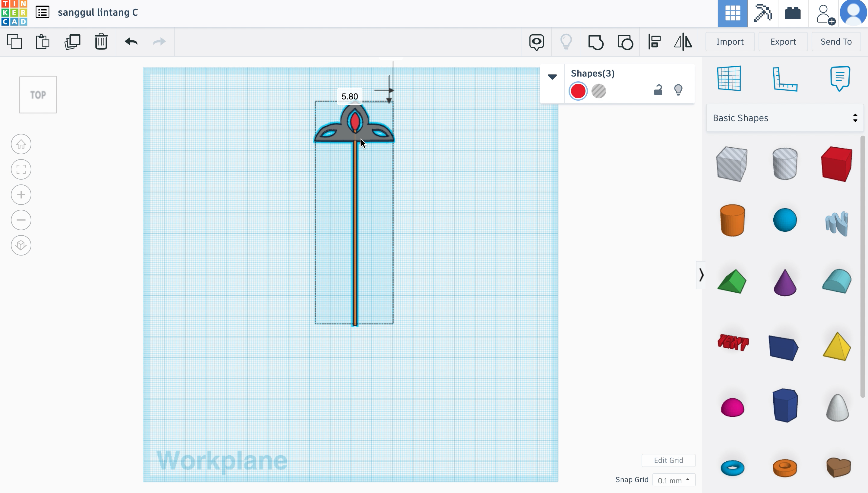This screenshot has width=868, height=493.
Task: Toggle the lock editing icon
Action: [658, 90]
